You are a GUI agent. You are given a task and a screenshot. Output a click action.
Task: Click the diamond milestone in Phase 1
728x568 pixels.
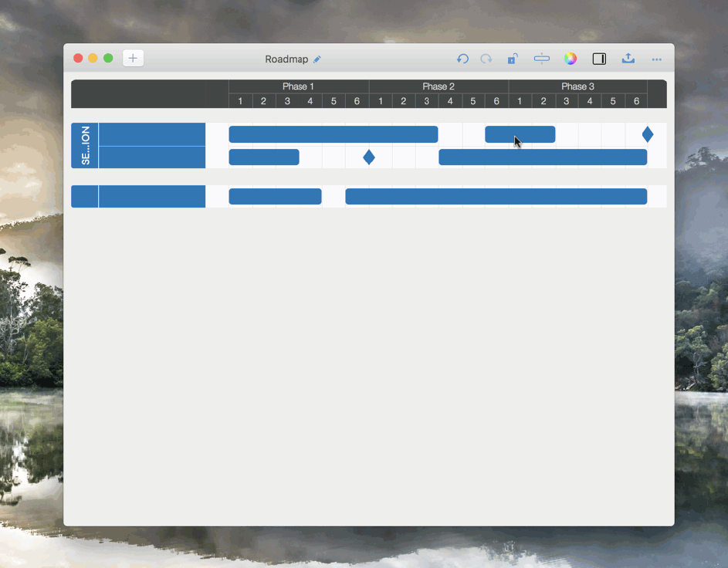coord(369,157)
